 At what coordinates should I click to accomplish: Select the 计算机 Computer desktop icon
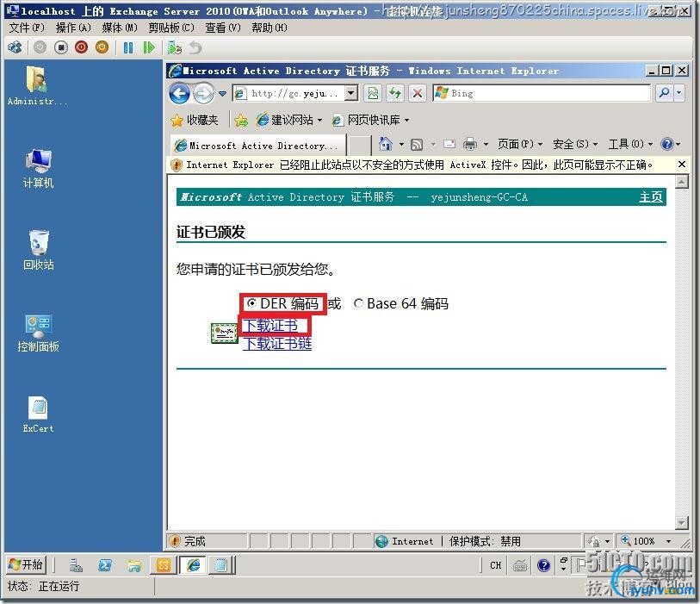[x=38, y=168]
